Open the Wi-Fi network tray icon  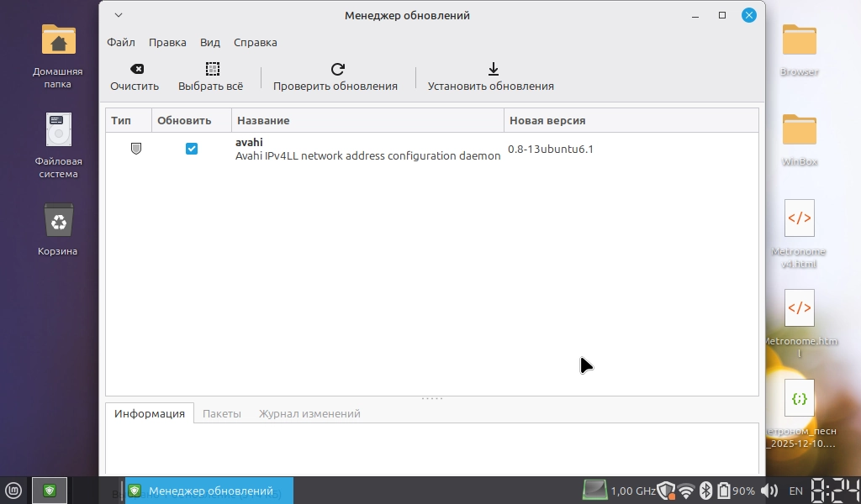pos(686,491)
